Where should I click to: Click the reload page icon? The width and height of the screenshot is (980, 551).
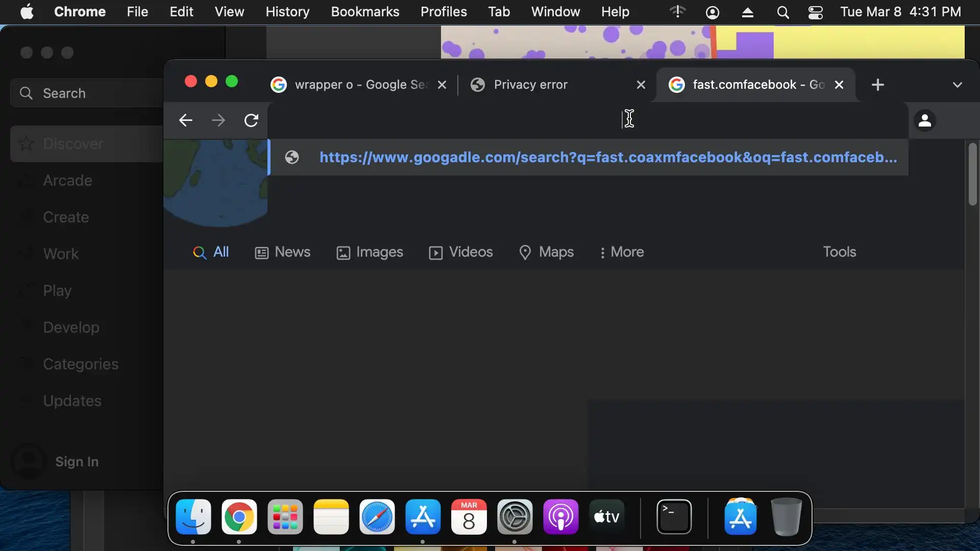251,120
